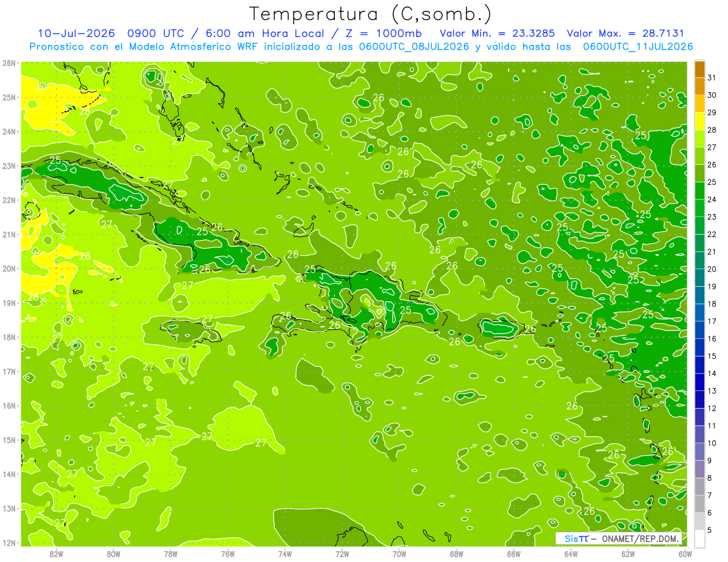Click the purple colorbar swatch between 9 and 10
This screenshot has width=728, height=562.
click(699, 452)
